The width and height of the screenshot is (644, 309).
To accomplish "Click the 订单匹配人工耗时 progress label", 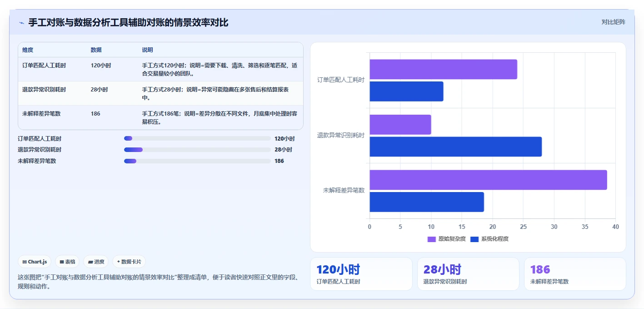I will 40,139.
